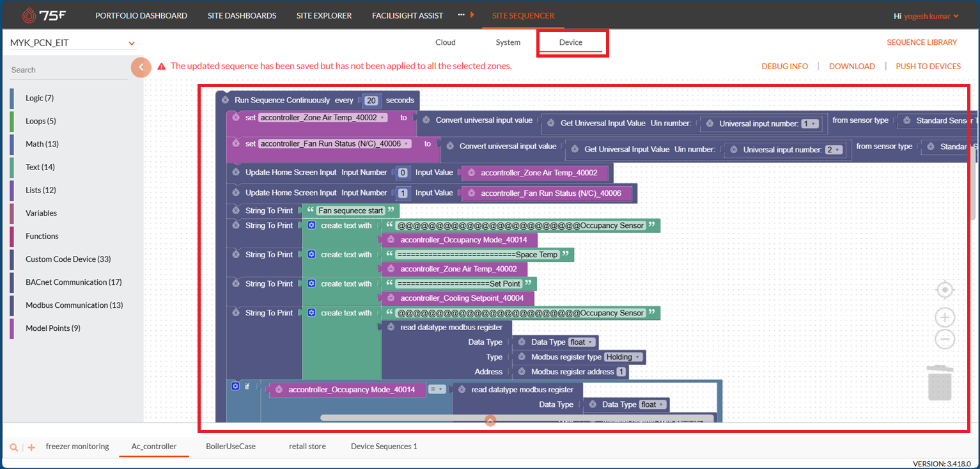
Task: Select the Site Sequencer nav item
Action: pyautogui.click(x=524, y=15)
